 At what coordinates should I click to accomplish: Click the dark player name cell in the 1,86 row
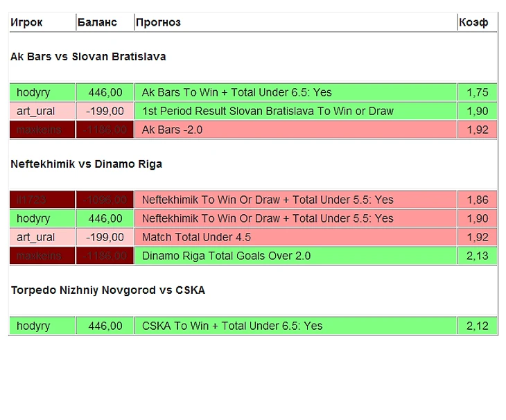pyautogui.click(x=42, y=200)
